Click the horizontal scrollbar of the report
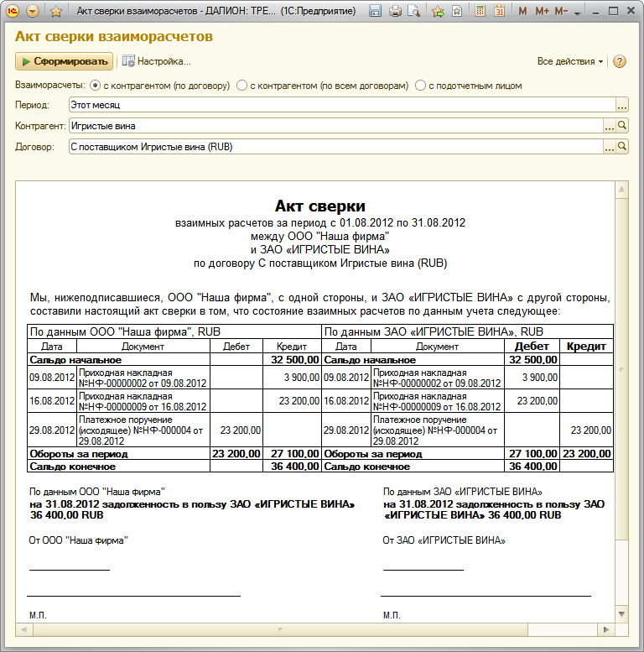 tap(280, 629)
